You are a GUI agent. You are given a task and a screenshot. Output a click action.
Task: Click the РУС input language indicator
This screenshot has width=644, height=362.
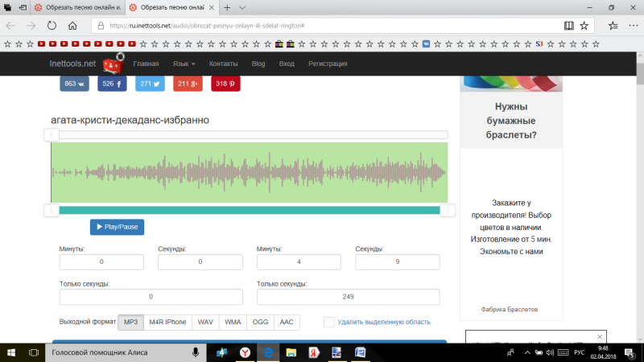tap(579, 352)
